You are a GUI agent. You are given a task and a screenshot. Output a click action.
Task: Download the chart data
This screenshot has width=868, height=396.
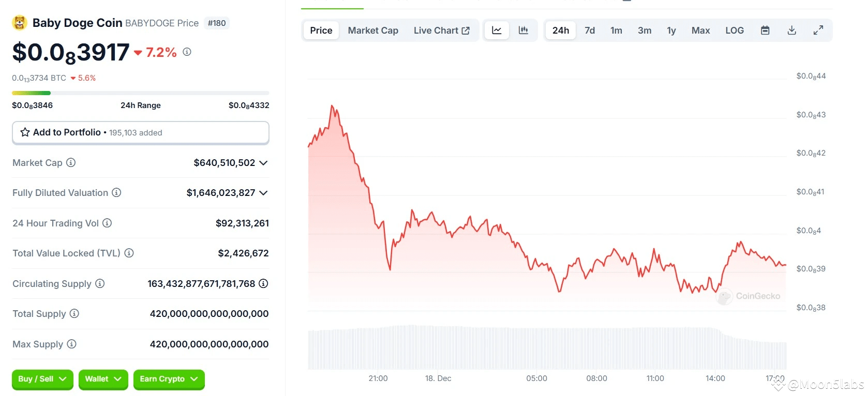point(791,31)
